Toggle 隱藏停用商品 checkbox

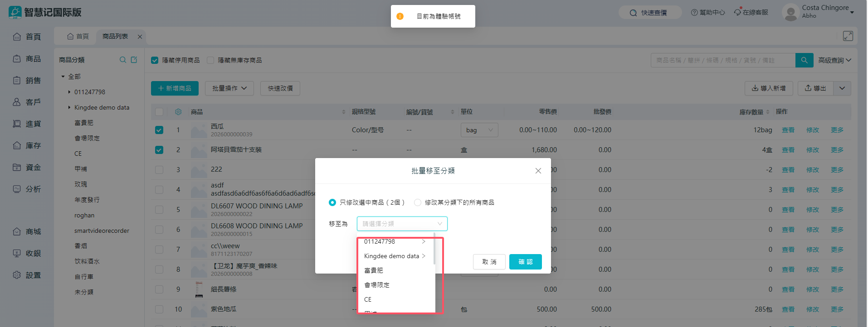pos(155,60)
